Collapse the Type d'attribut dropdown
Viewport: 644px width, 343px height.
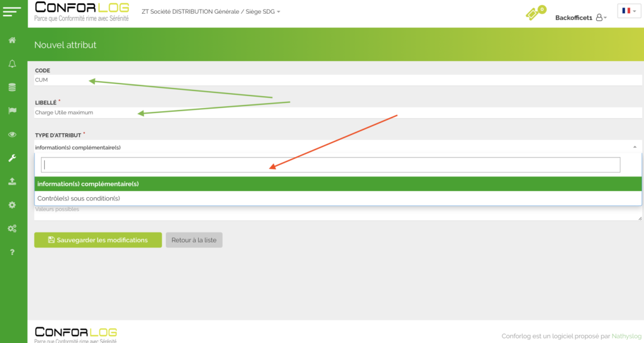634,147
